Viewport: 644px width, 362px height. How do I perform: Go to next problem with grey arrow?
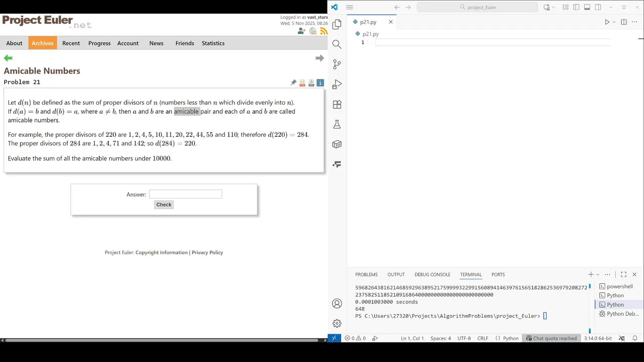(x=319, y=58)
